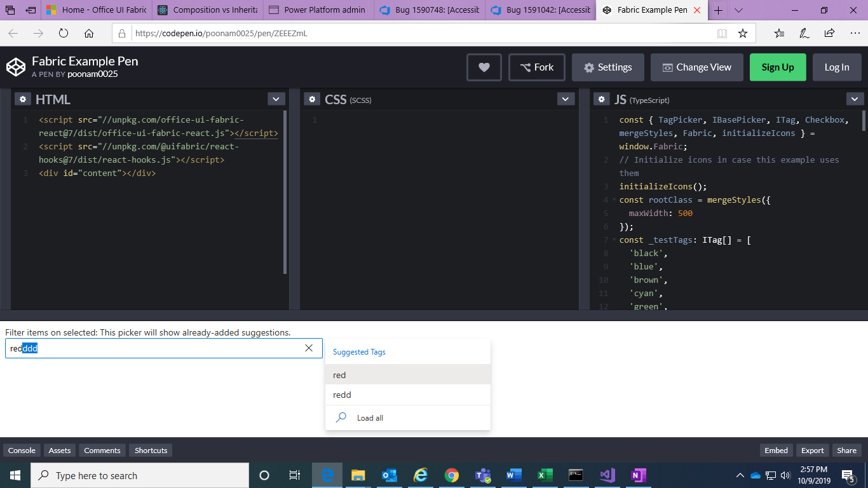
Task: Show hidden system tray icons
Action: point(740,475)
